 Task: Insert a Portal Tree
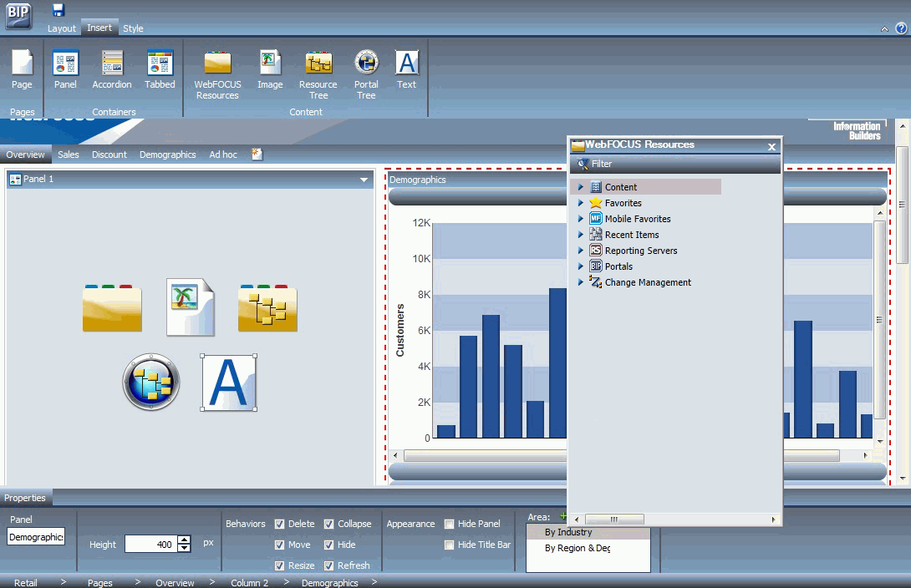tap(367, 75)
